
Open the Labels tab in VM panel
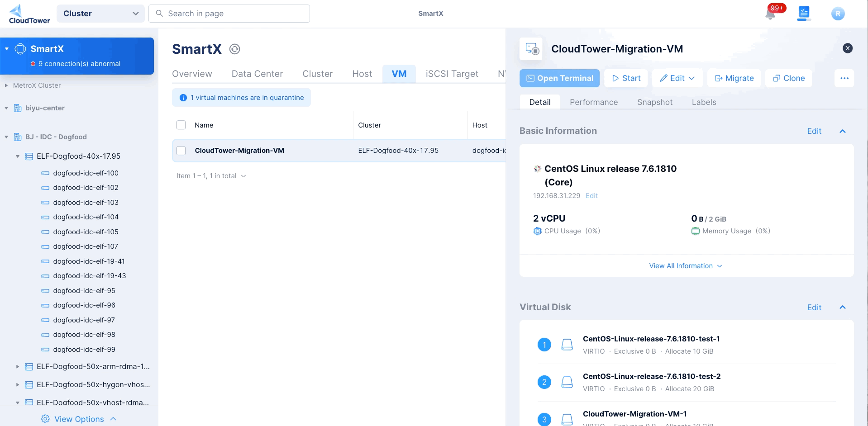(704, 102)
